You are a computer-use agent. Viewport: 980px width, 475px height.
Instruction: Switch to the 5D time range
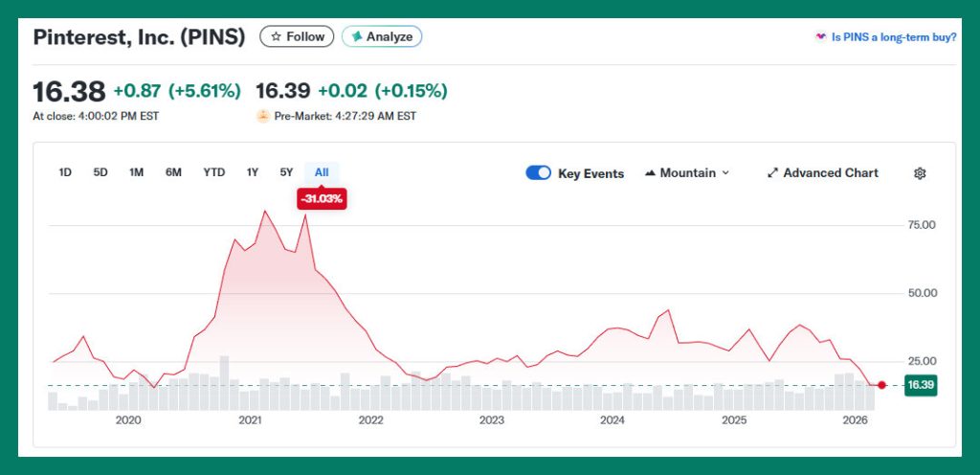(x=100, y=172)
